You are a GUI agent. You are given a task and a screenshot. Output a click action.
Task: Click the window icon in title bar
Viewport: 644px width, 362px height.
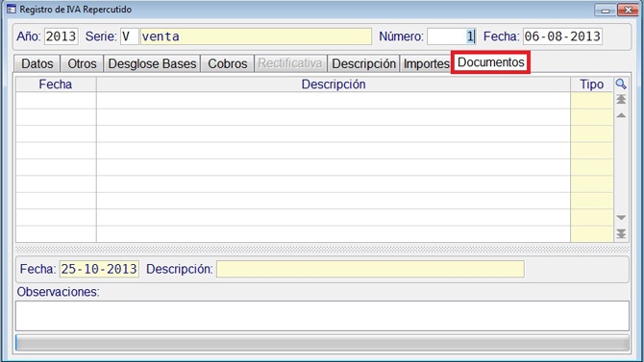click(x=12, y=9)
